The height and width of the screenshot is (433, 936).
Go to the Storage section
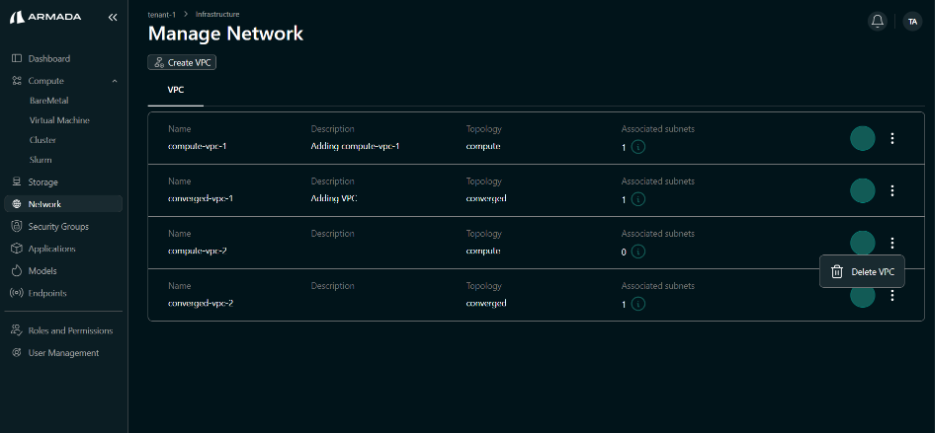(x=43, y=182)
